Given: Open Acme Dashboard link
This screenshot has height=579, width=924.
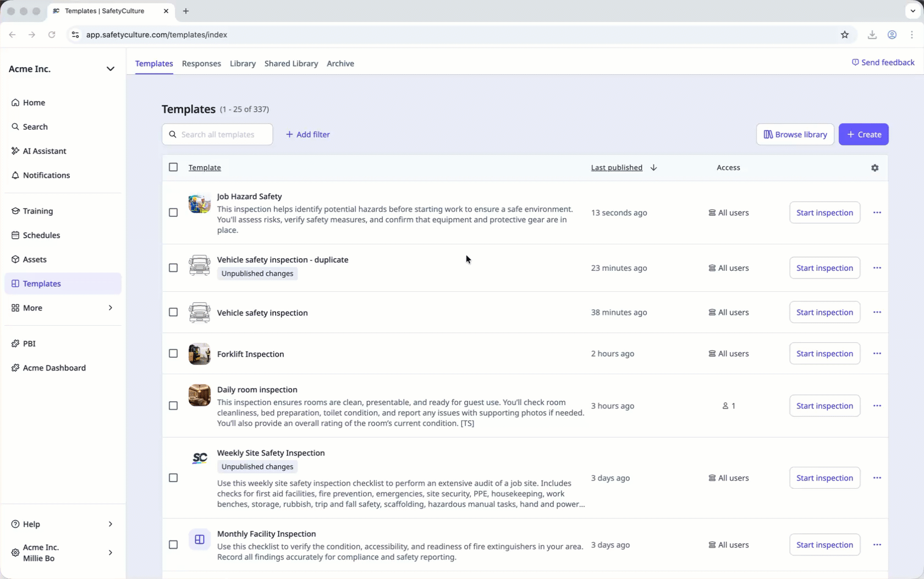Looking at the screenshot, I should (48, 368).
